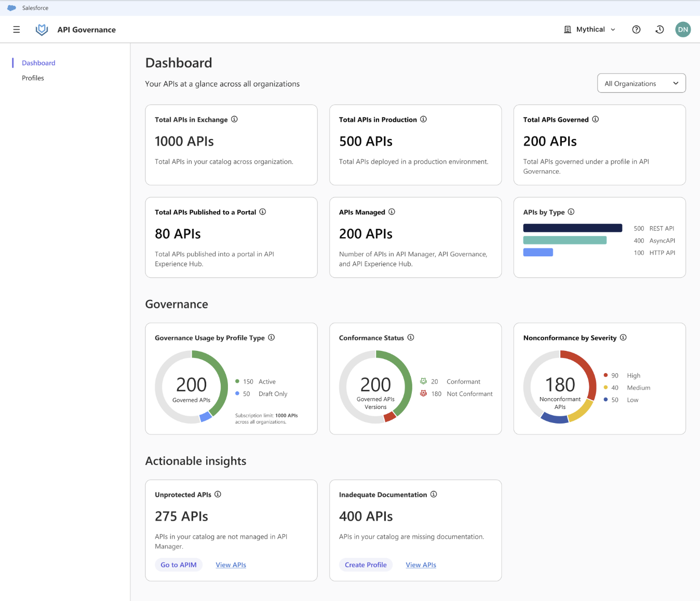Select Dashboard in the sidebar
Viewport: 700px width, 601px height.
[x=38, y=63]
